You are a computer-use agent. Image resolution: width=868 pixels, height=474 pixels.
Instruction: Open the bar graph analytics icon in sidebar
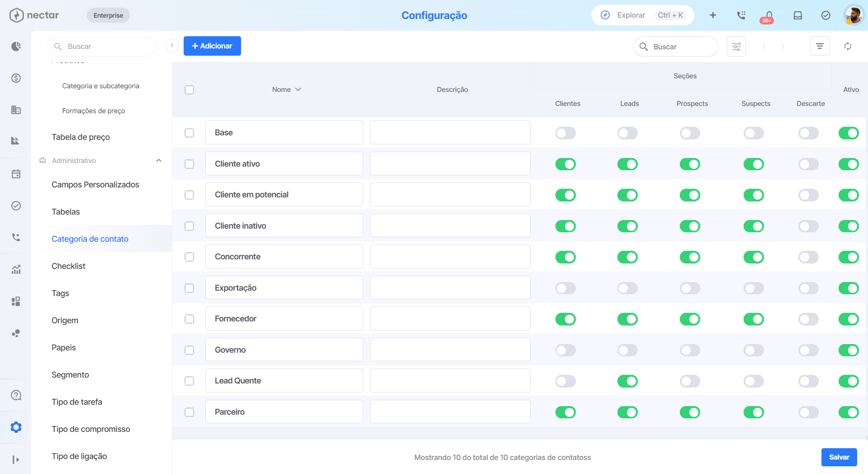pos(16,269)
